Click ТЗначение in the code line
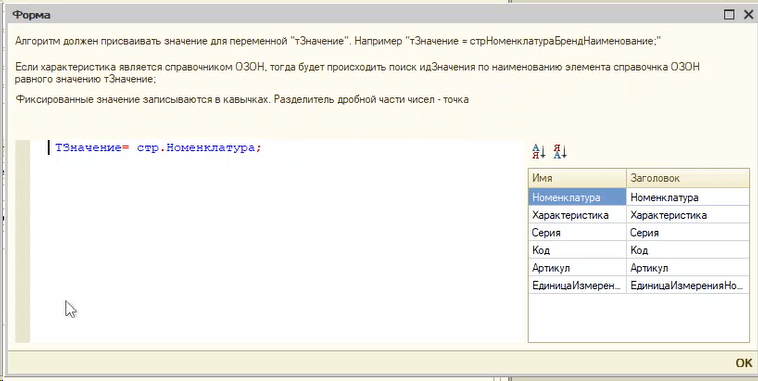This screenshot has width=758, height=381. click(87, 147)
